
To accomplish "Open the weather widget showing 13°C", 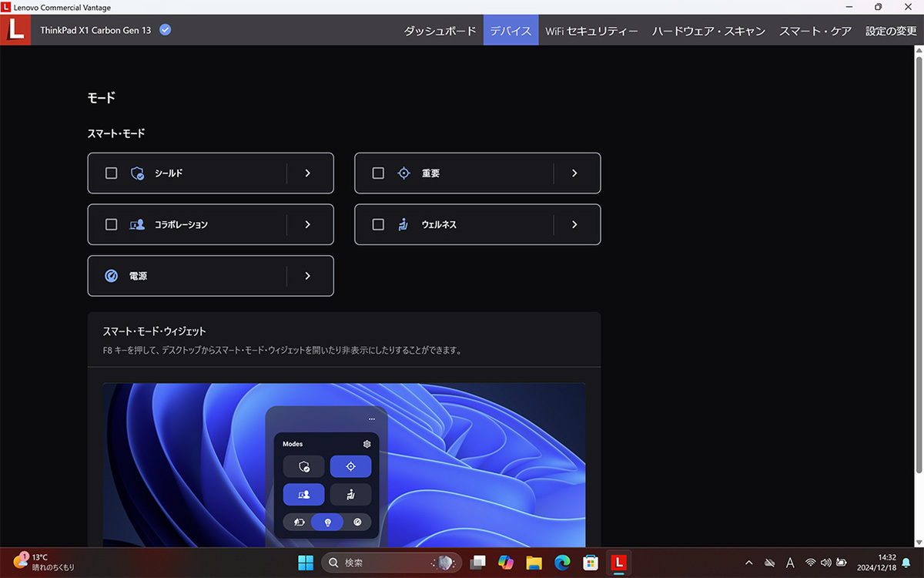I will [x=44, y=563].
